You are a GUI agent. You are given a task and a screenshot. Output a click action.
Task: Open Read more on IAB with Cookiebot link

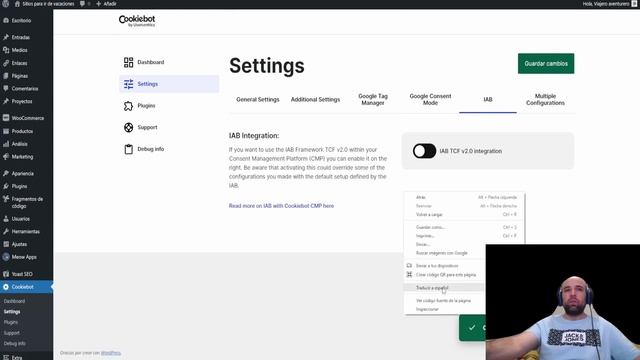(x=281, y=206)
